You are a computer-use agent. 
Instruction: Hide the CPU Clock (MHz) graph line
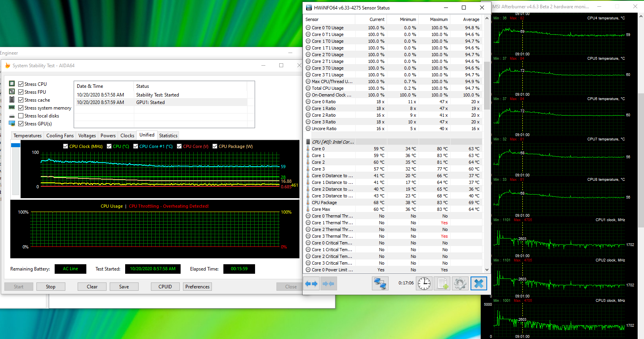tap(66, 146)
